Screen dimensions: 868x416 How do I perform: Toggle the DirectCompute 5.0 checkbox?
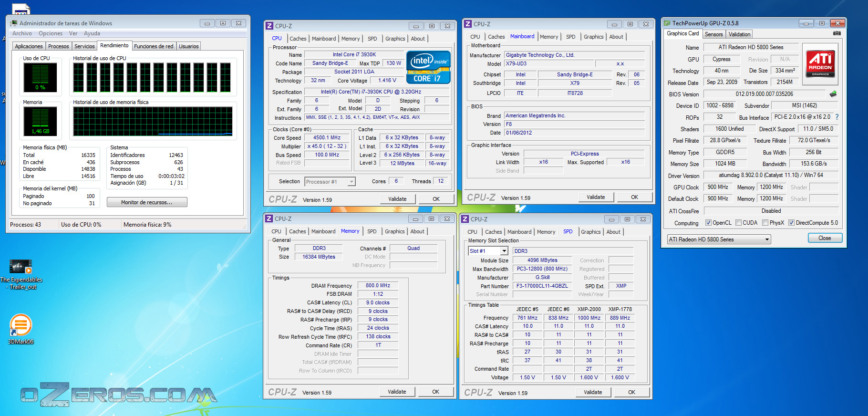click(791, 223)
